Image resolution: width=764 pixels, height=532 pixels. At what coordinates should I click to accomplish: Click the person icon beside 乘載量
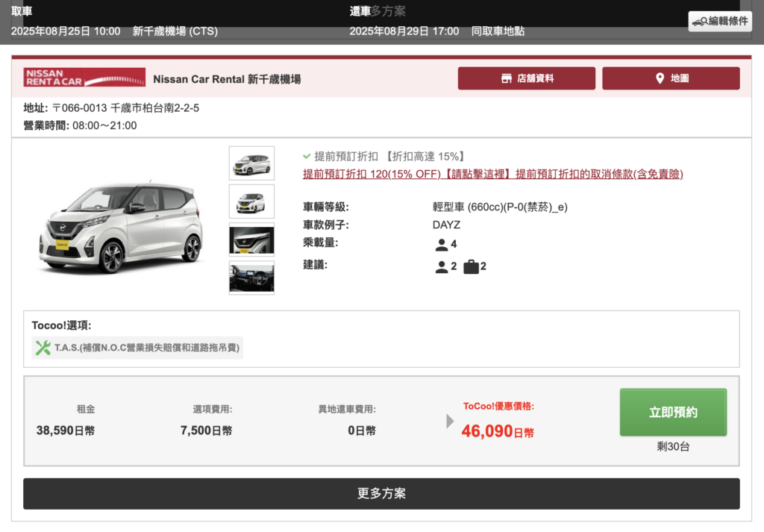pyautogui.click(x=442, y=244)
